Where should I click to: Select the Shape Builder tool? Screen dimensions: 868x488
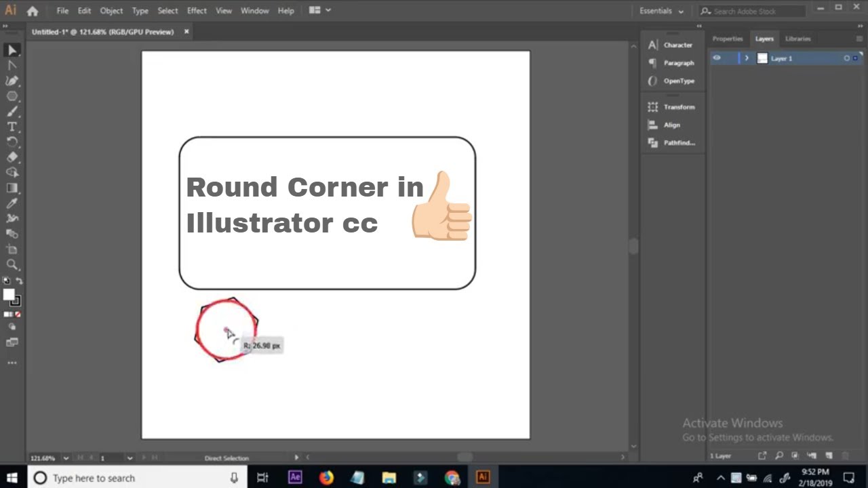click(x=12, y=172)
